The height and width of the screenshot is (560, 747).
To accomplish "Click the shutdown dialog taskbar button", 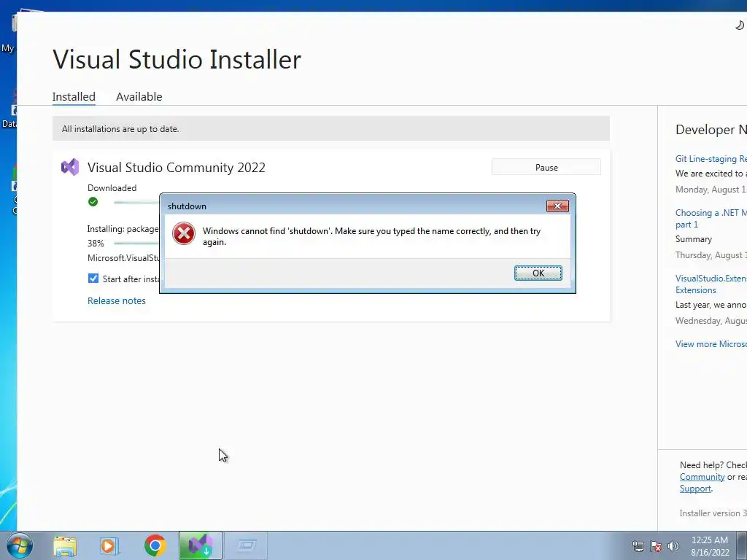I will click(x=246, y=545).
